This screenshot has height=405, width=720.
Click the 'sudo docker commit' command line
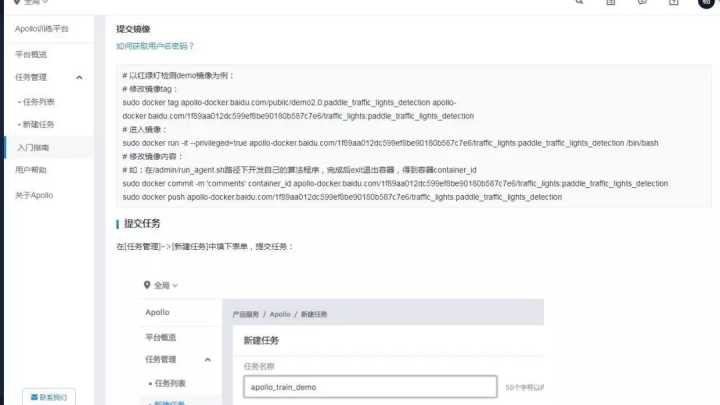point(395,183)
